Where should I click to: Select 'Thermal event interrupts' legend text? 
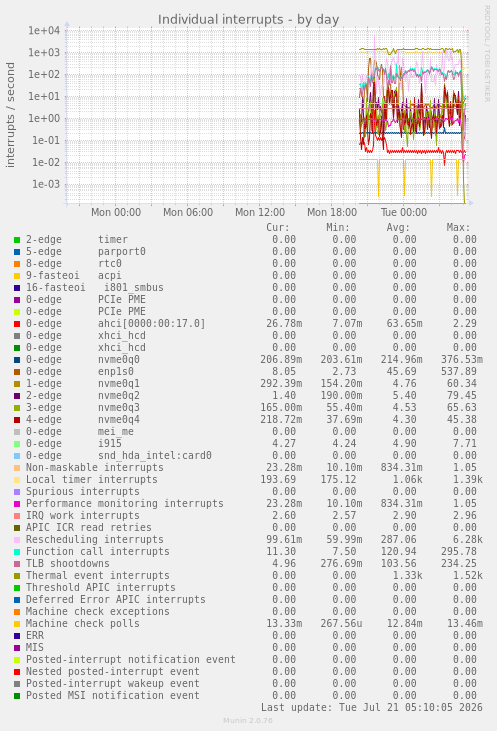[x=98, y=576]
